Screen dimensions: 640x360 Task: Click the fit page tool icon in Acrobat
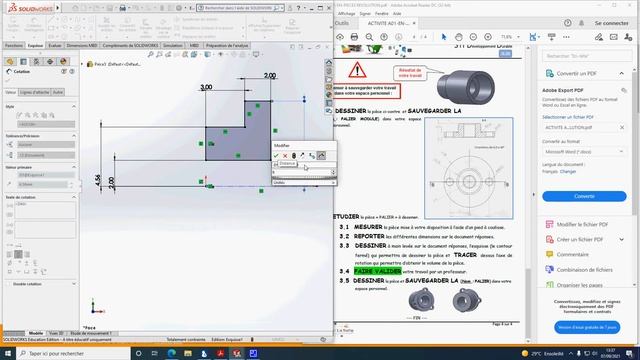[x=533, y=37]
